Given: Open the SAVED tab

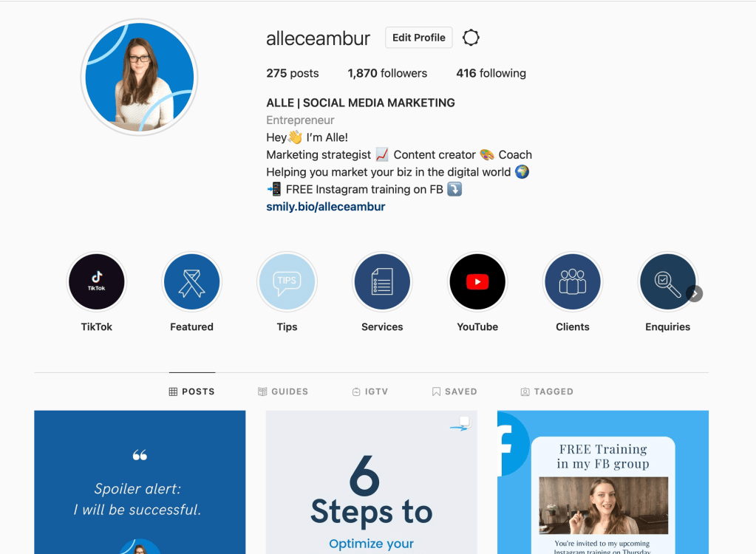Looking at the screenshot, I should pos(454,391).
